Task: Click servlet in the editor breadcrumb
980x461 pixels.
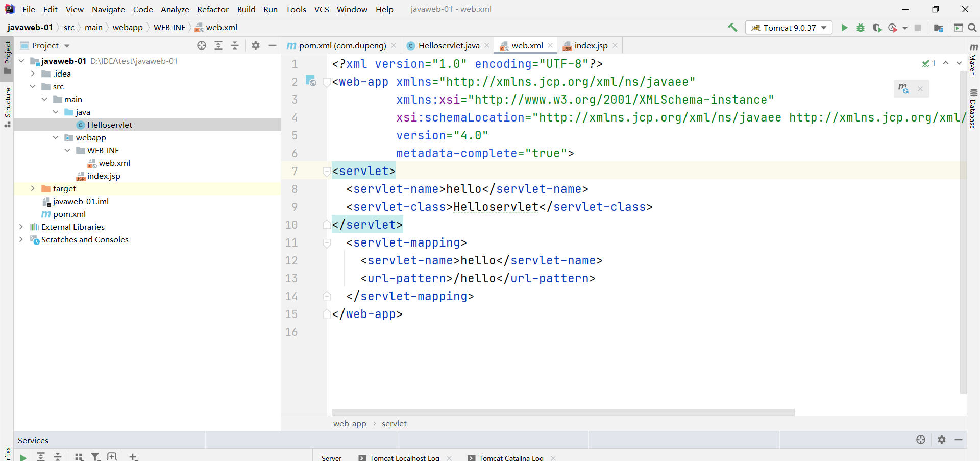Action: 394,423
